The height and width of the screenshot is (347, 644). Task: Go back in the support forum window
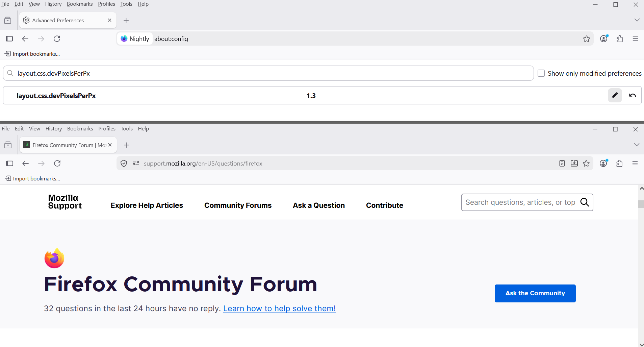coord(26,164)
